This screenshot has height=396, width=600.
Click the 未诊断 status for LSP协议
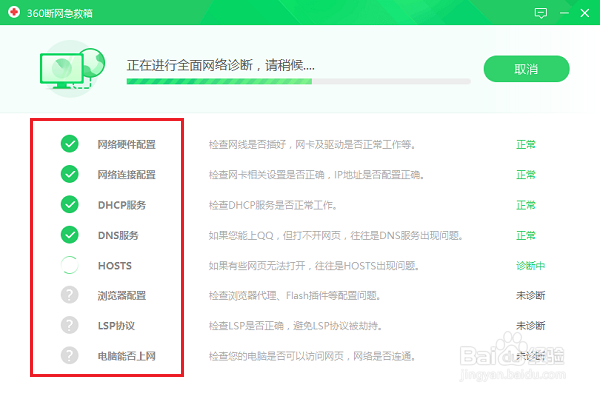[x=530, y=326]
